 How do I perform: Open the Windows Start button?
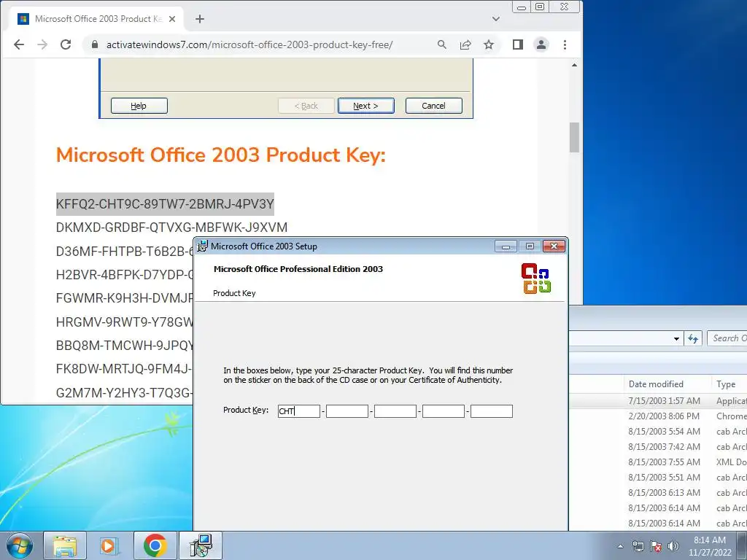coord(20,545)
